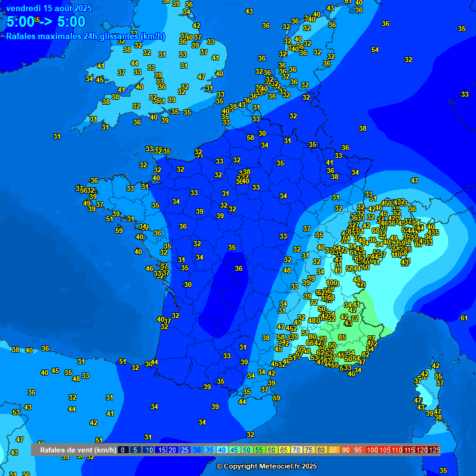The image size is (476, 476).
Task: Select the 65 km/h legend swatch
Action: [284, 450]
